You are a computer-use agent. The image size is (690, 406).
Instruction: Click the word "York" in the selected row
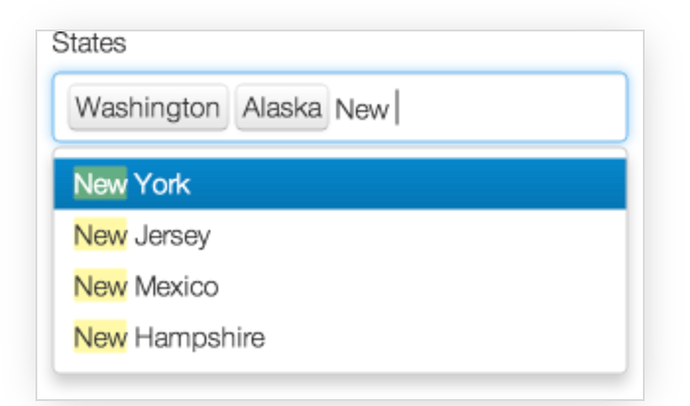coord(162,184)
